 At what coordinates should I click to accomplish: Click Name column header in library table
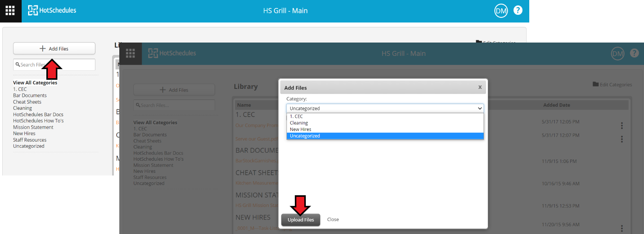tap(244, 105)
